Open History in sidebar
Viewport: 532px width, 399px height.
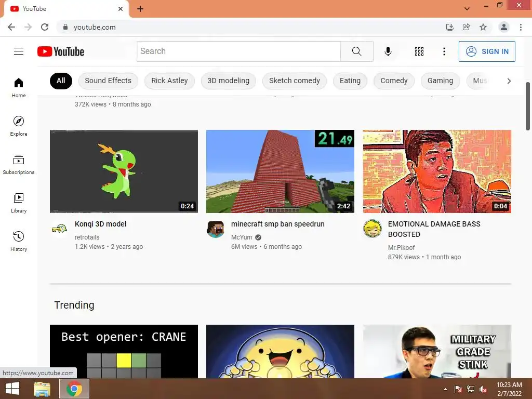(19, 241)
